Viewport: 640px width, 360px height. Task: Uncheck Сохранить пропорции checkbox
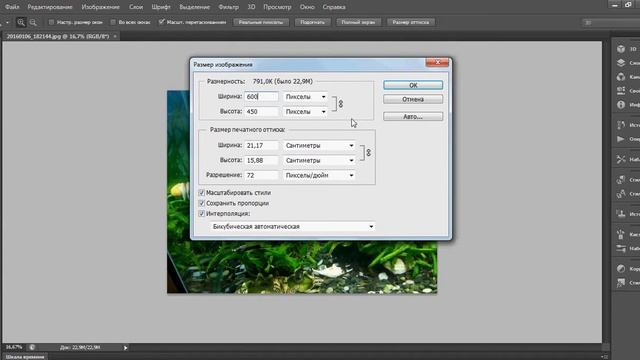[x=201, y=203]
